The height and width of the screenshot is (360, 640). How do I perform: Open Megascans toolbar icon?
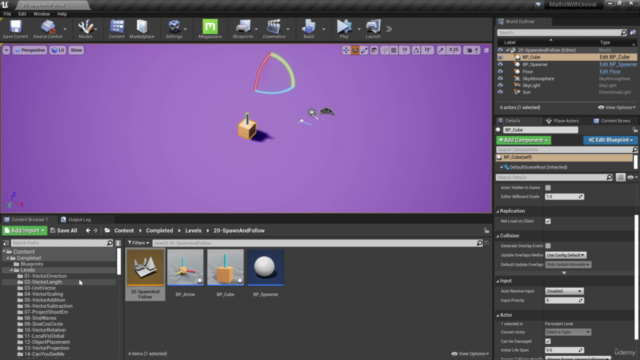point(210,29)
